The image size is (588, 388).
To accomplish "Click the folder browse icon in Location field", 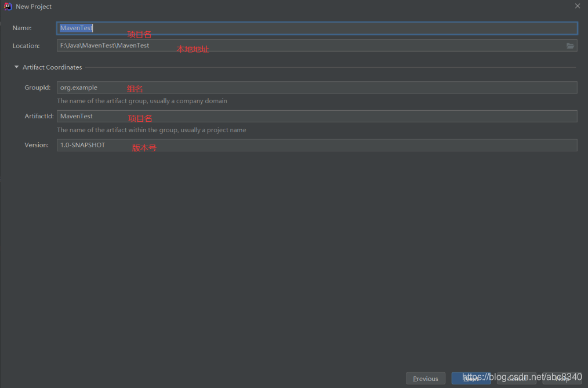I will 570,46.
